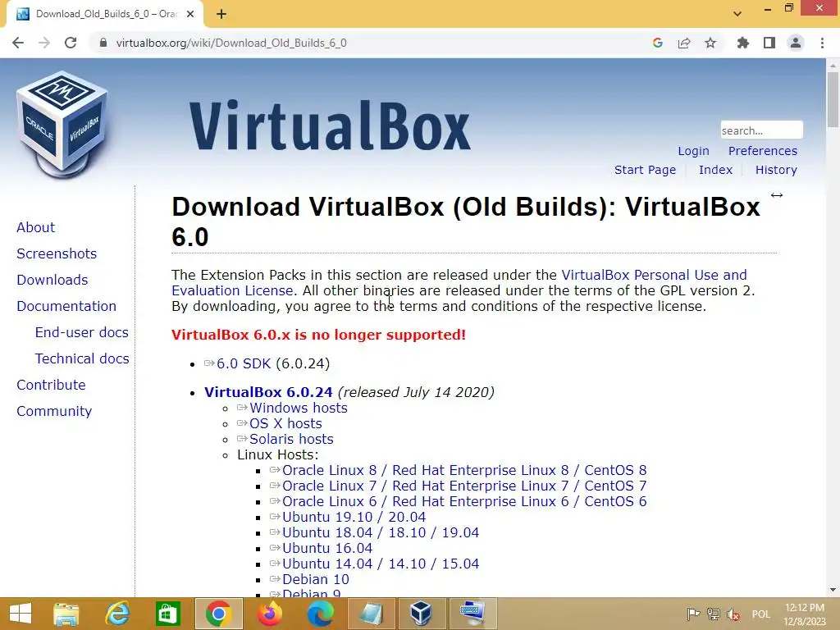Click the Action Center flag tray icon

(x=692, y=614)
